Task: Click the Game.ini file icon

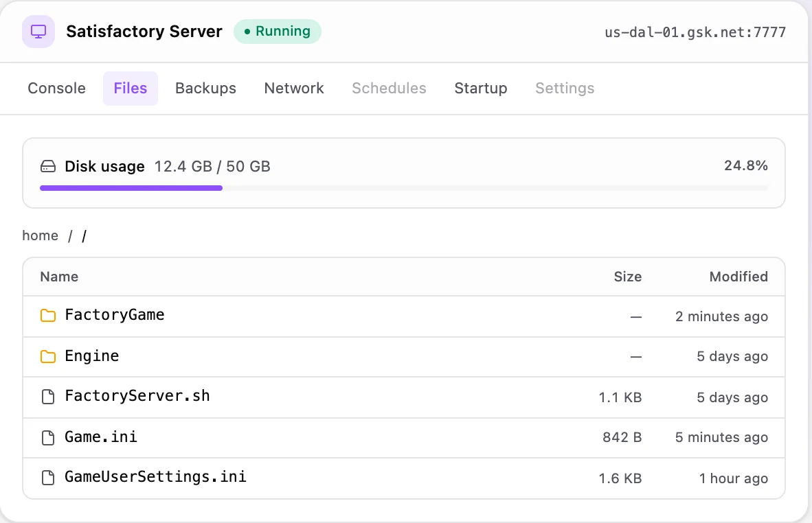Action: click(x=48, y=438)
